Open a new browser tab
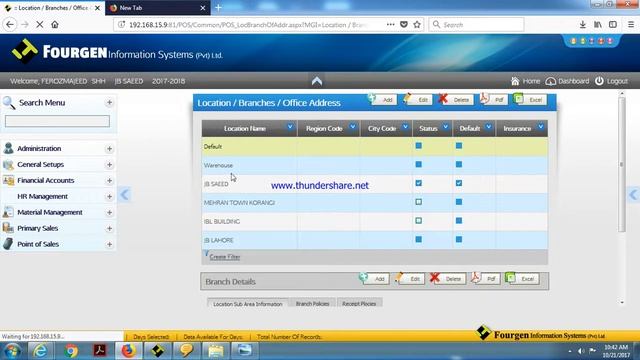 click(x=218, y=8)
